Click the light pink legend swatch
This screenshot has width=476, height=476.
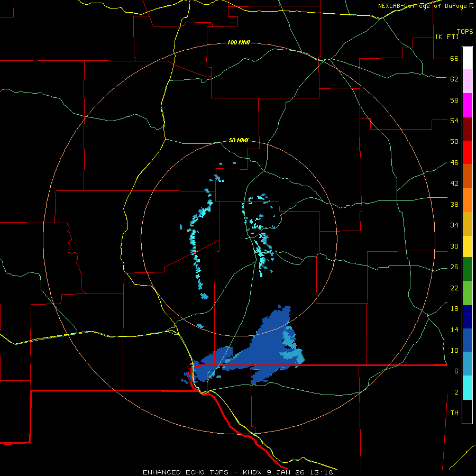click(467, 81)
